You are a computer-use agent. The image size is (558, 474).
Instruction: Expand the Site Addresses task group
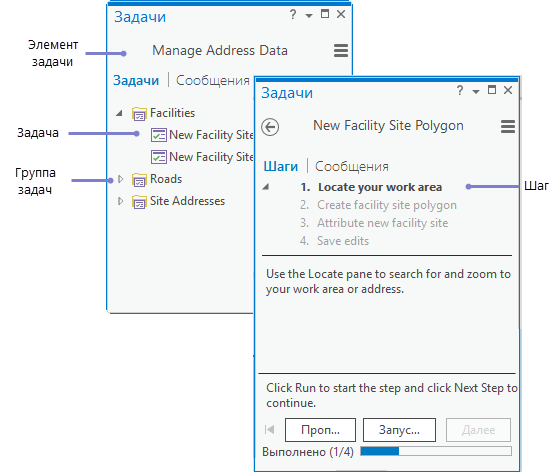pos(120,201)
